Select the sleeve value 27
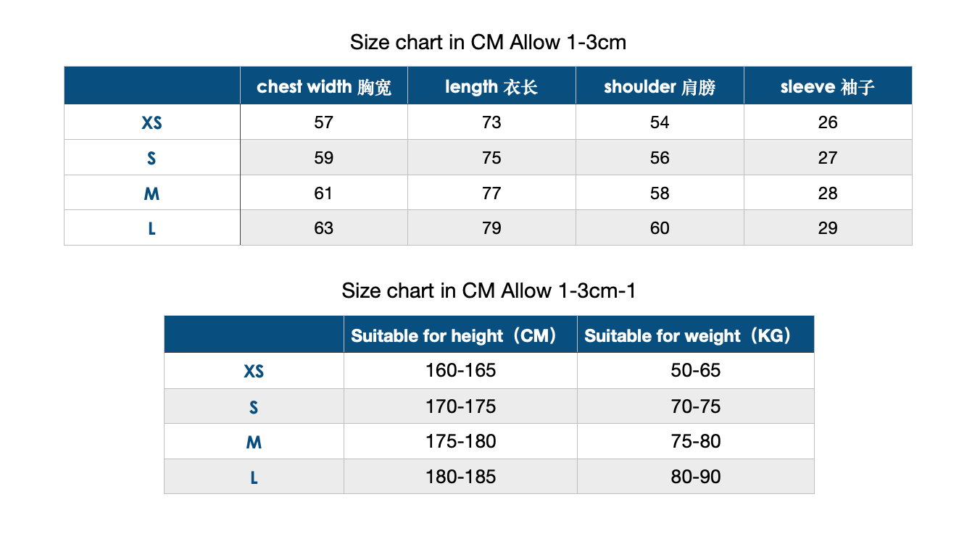 828,158
